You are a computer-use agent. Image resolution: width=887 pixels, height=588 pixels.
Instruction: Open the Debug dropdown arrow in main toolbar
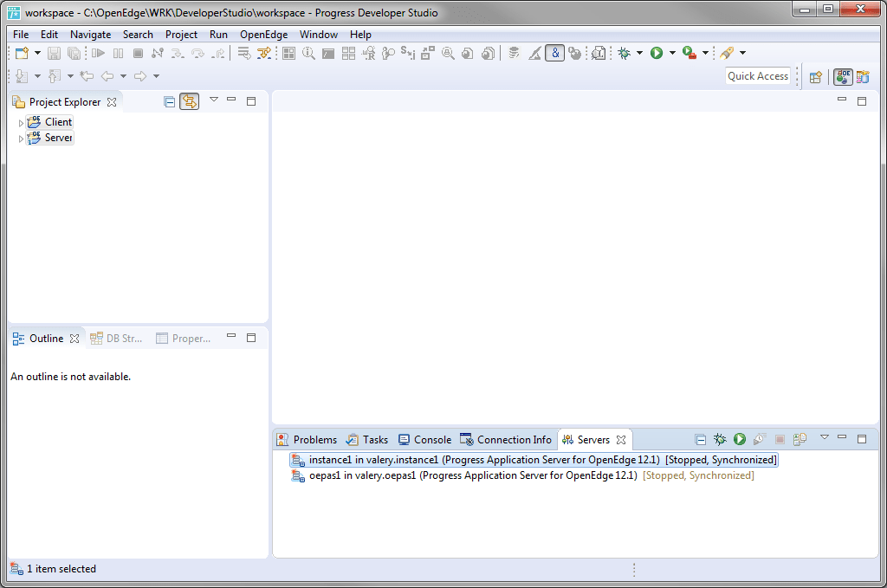pyautogui.click(x=640, y=53)
